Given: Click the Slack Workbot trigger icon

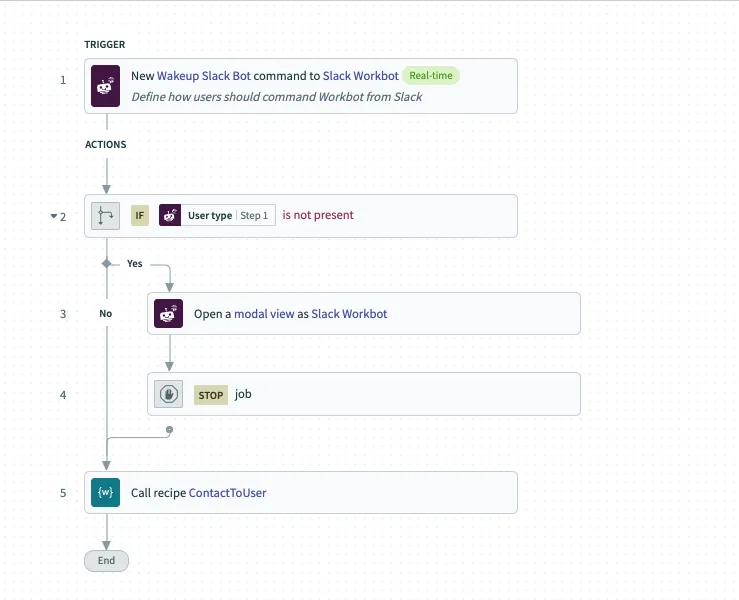Looking at the screenshot, I should click(107, 86).
